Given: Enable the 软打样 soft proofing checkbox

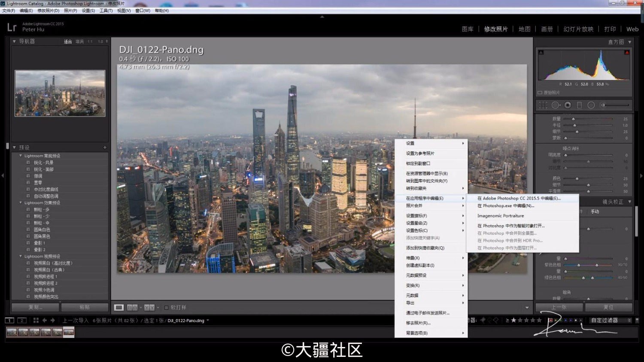Looking at the screenshot, I should [167, 308].
